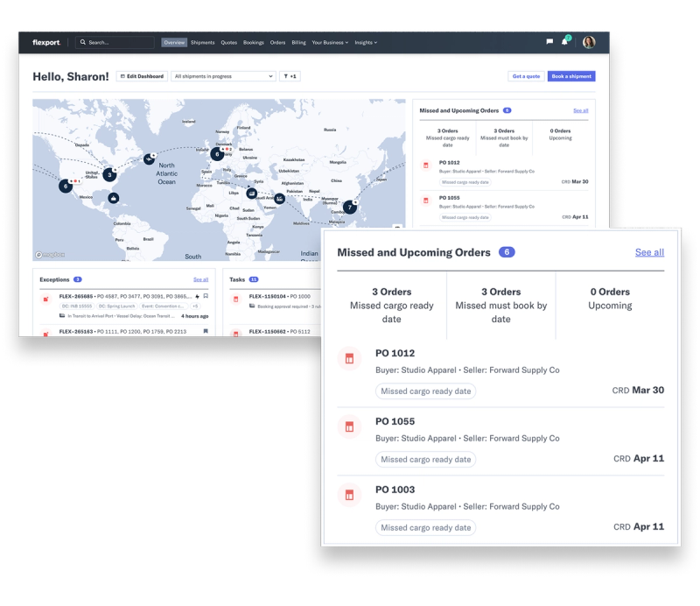Click Book a shipment button
The image size is (700, 606).
tap(571, 76)
